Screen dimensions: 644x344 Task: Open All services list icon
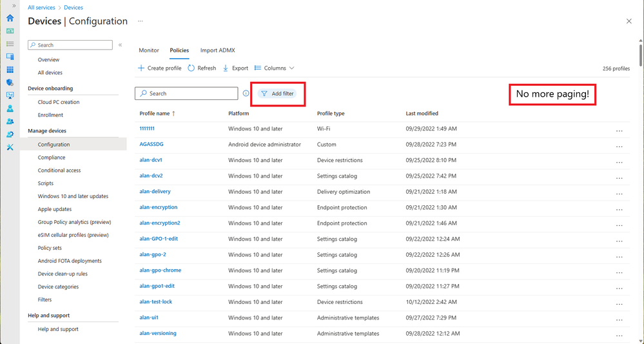pyautogui.click(x=10, y=44)
